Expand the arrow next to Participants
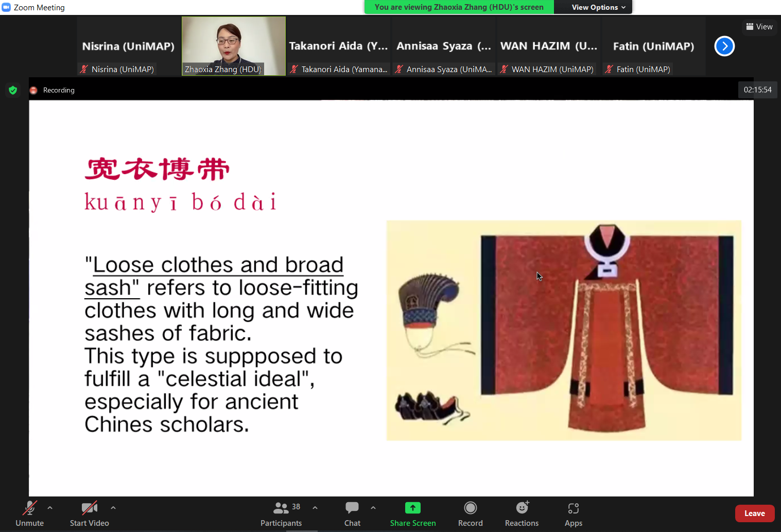 (315, 508)
